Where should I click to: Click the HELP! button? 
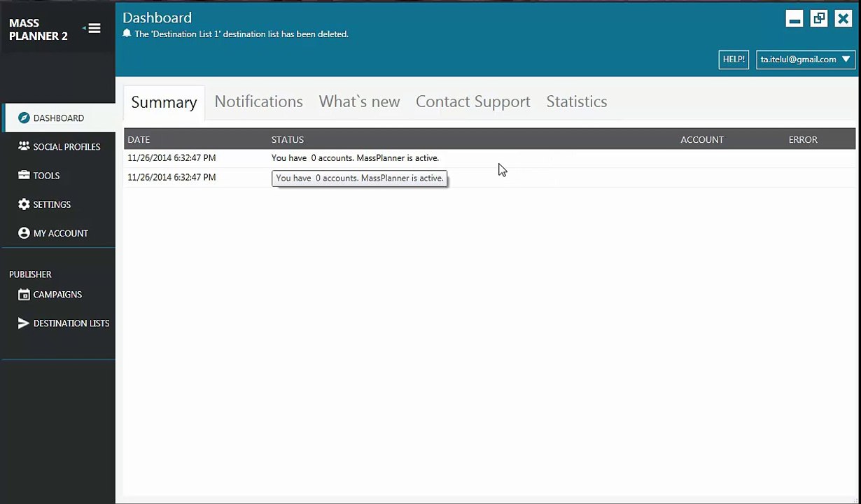(734, 59)
